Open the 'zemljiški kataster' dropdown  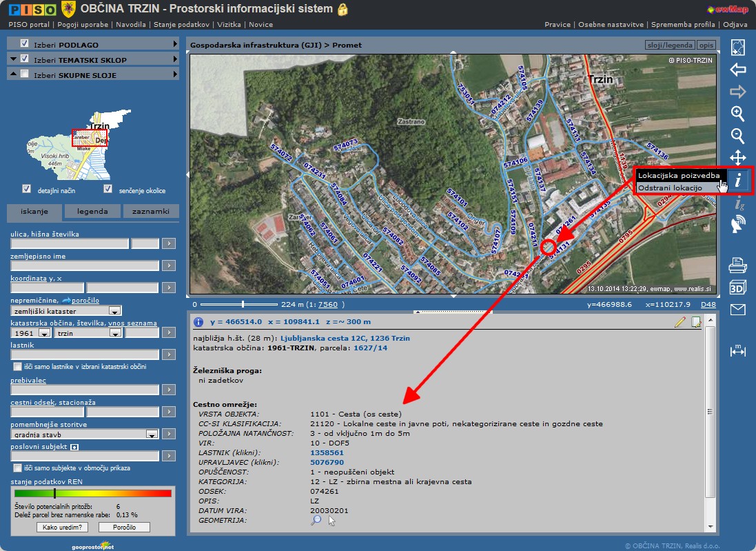click(114, 311)
